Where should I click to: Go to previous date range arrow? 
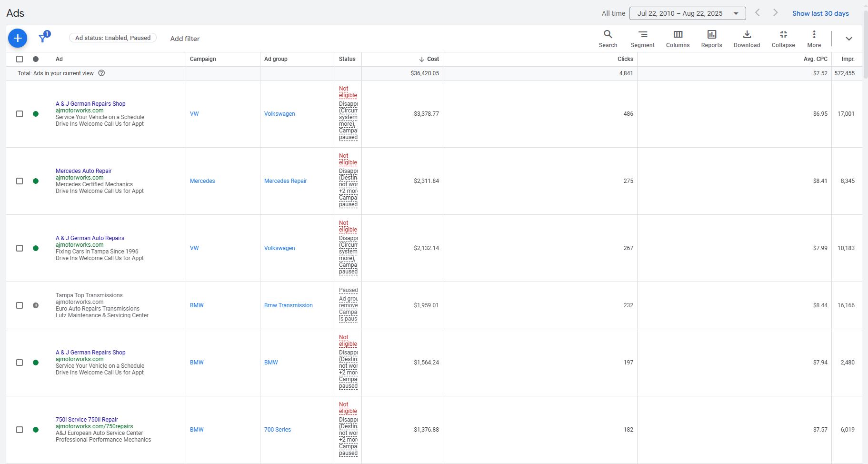click(x=758, y=13)
